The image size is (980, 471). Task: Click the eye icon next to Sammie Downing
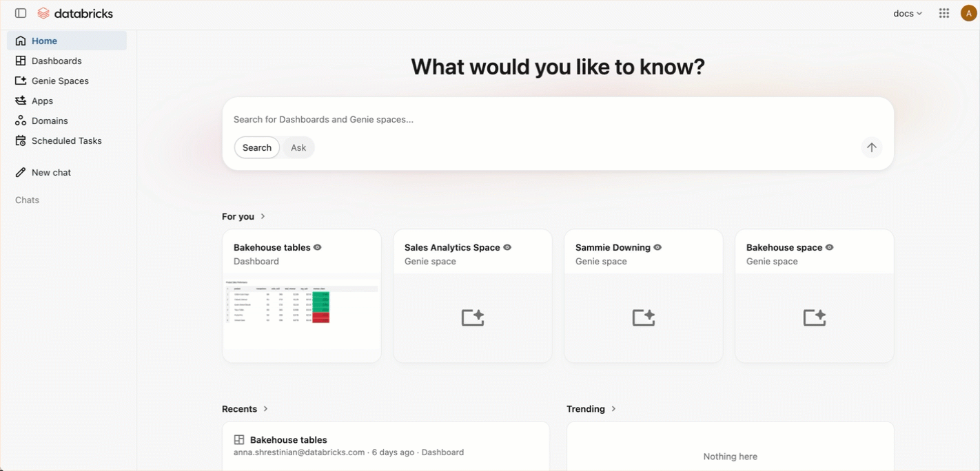pyautogui.click(x=657, y=247)
